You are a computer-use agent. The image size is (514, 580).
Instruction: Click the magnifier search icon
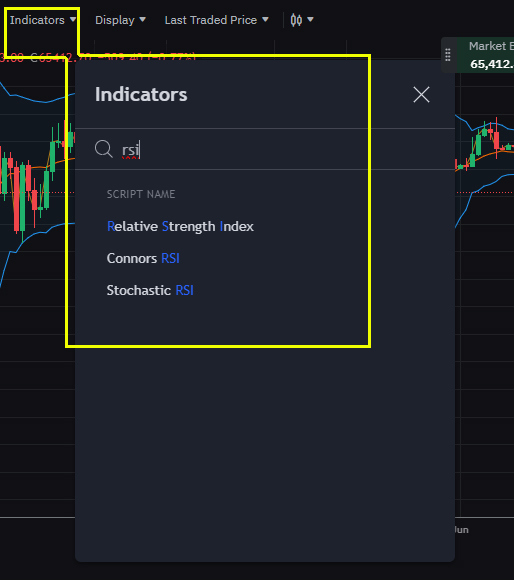[104, 149]
